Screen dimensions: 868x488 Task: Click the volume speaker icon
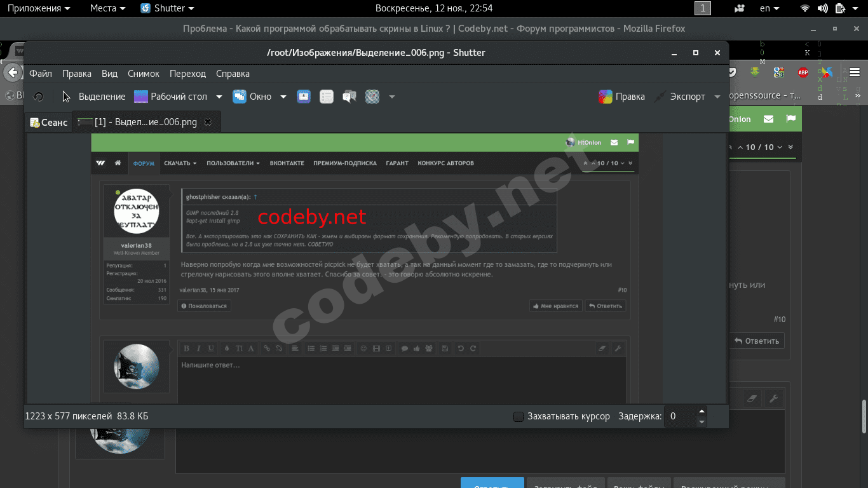[x=823, y=8]
